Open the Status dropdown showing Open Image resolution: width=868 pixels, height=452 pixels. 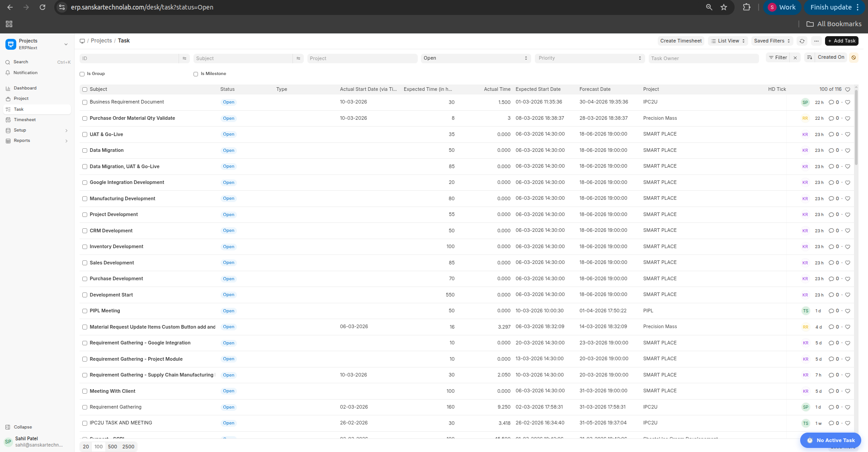coord(475,58)
